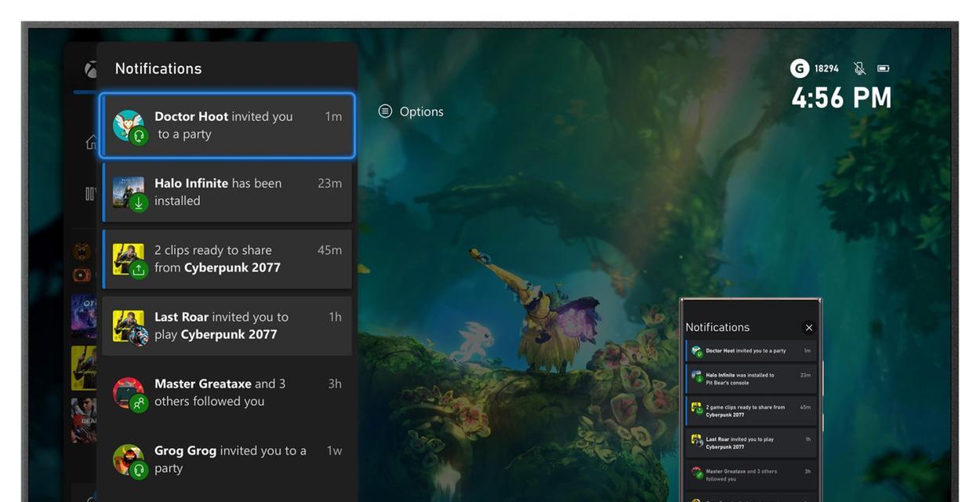Select the Gears game tile in the sidebar
This screenshot has height=502, width=980.
click(x=84, y=420)
